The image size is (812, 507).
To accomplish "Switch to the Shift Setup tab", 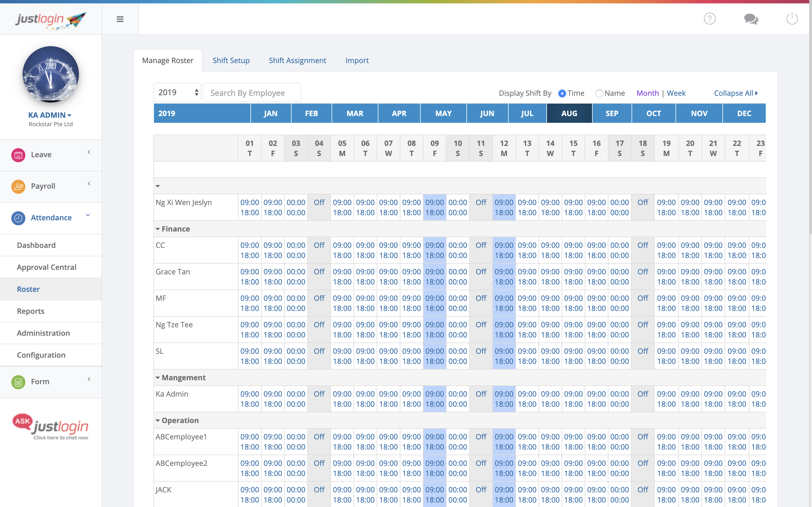I will click(231, 60).
